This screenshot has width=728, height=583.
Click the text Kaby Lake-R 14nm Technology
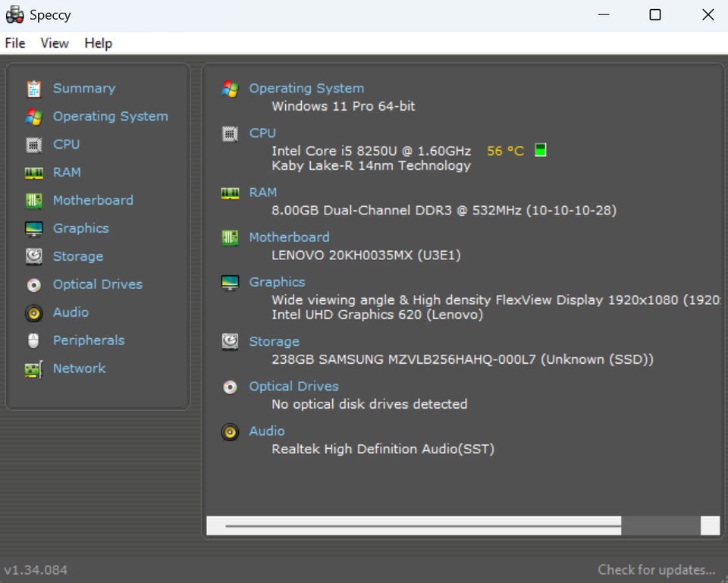371,166
